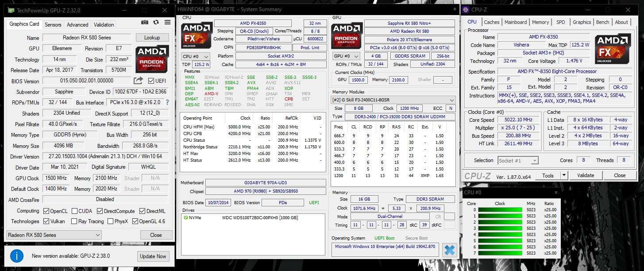Image resolution: width=644 pixels, height=271 pixels.
Task: Click the blue X icon in HWiNFO summary
Action: point(449,250)
